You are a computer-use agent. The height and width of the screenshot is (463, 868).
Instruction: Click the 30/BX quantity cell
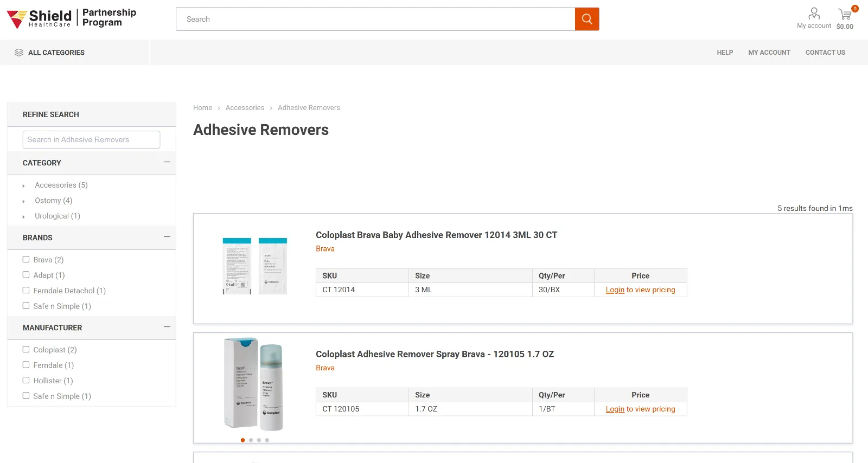(563, 290)
